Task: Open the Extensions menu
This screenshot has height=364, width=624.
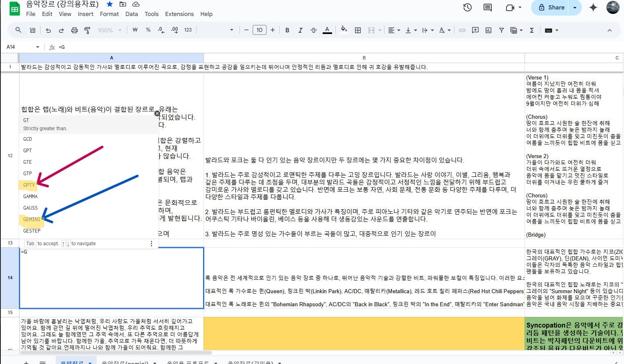Action: tap(179, 14)
